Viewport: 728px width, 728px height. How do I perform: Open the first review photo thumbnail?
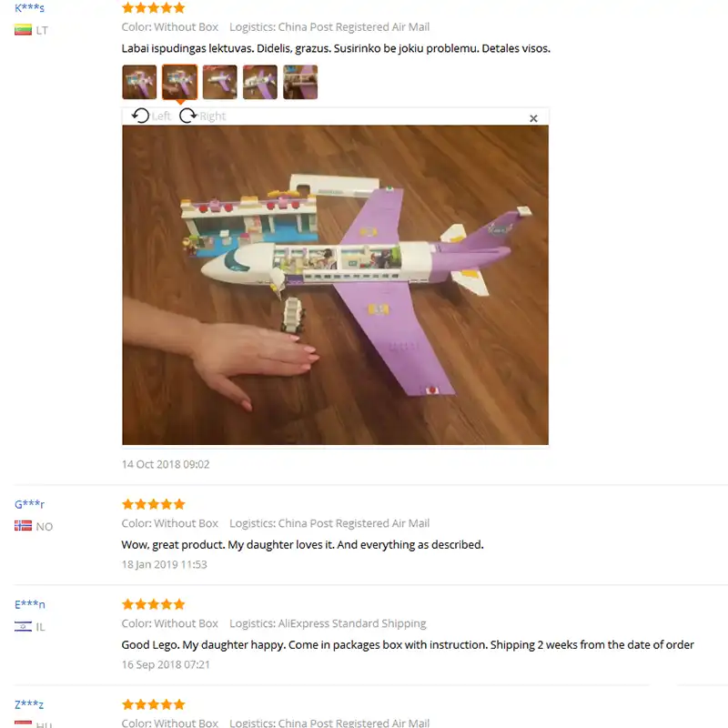point(139,82)
